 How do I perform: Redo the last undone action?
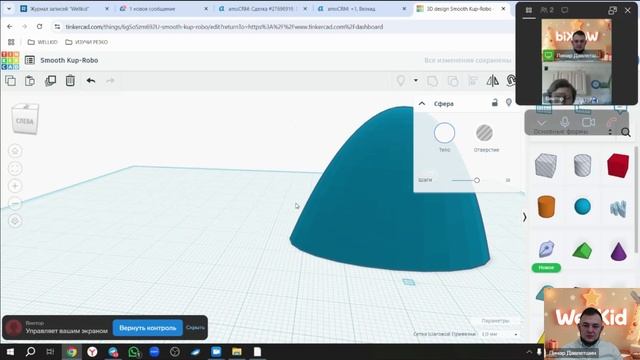click(110, 81)
